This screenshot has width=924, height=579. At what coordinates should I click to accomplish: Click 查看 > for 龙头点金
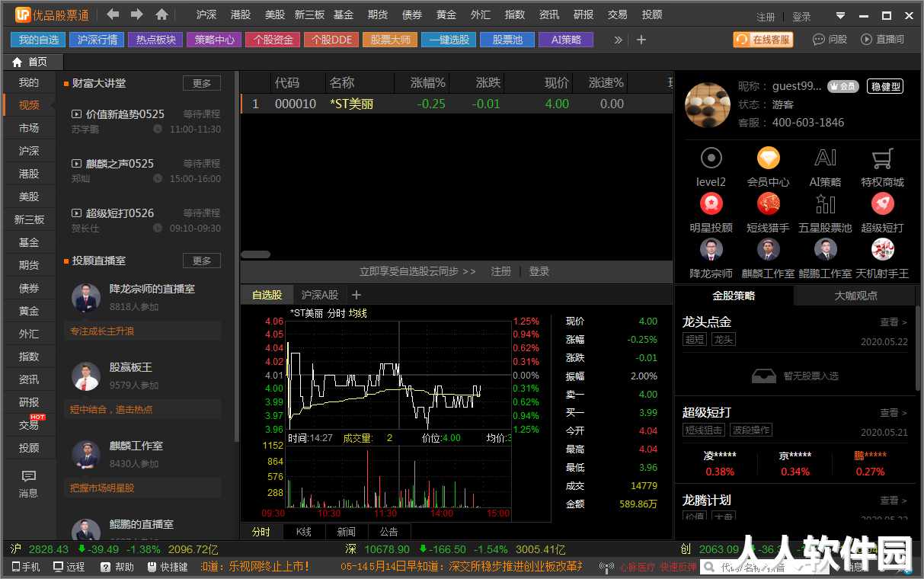[894, 322]
